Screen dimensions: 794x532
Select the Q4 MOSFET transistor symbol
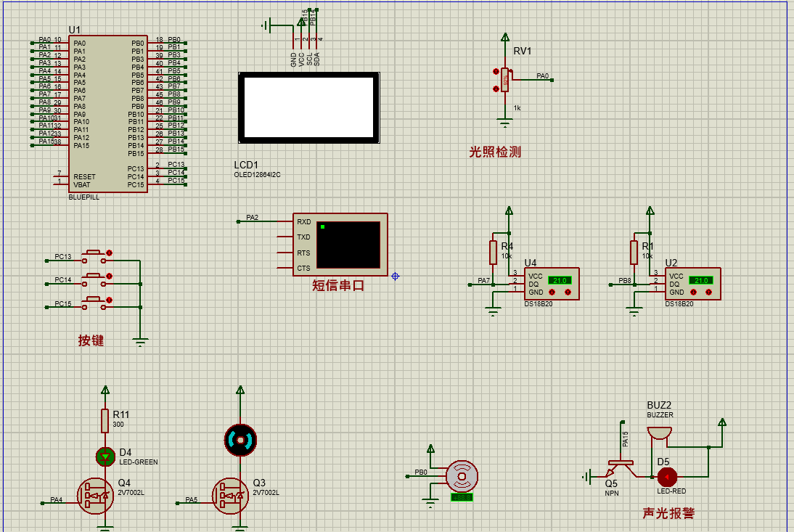pos(95,496)
